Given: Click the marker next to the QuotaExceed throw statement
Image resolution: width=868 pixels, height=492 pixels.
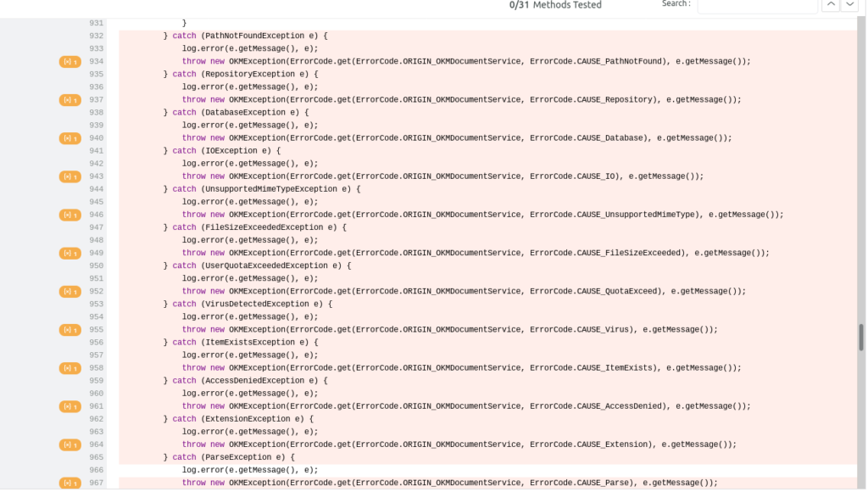Looking at the screenshot, I should (x=69, y=291).
